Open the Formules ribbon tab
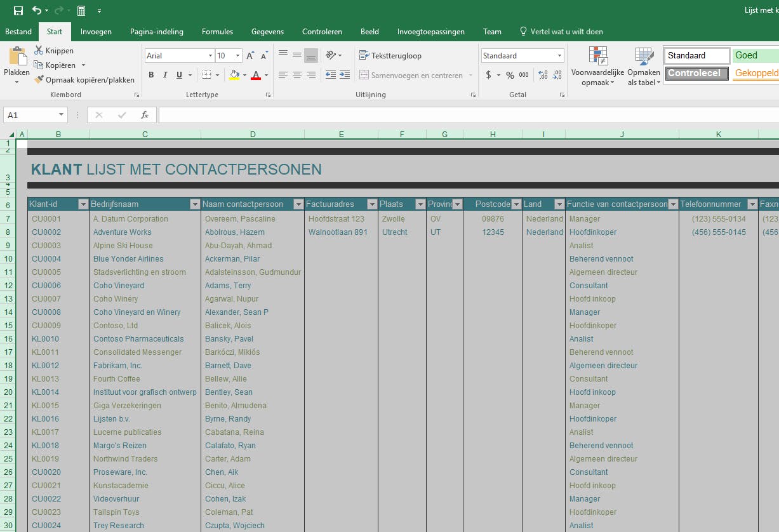Screen dimensions: 779x532 (217, 32)
